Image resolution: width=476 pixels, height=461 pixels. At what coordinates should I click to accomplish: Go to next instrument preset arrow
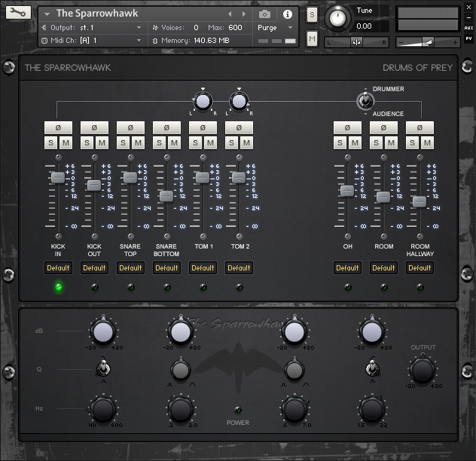point(243,14)
